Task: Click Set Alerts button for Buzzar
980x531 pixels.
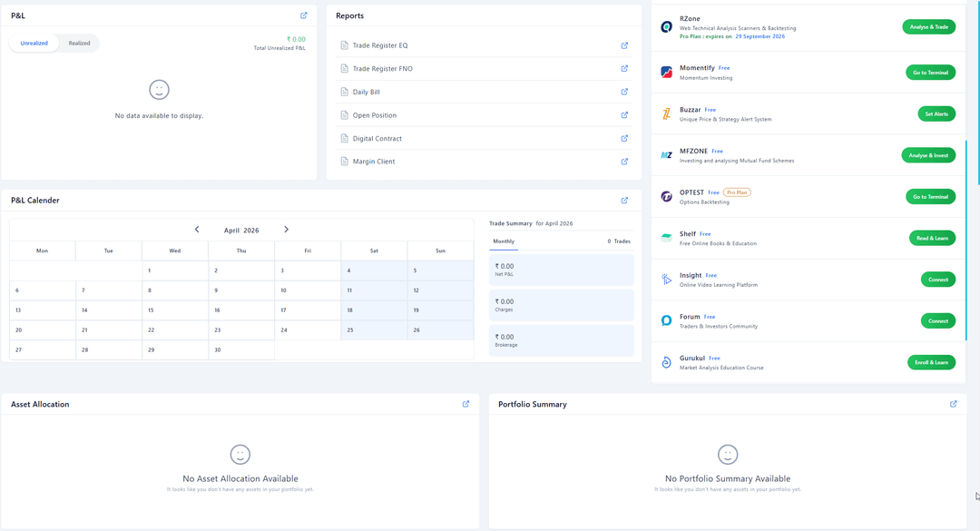Action: click(936, 113)
